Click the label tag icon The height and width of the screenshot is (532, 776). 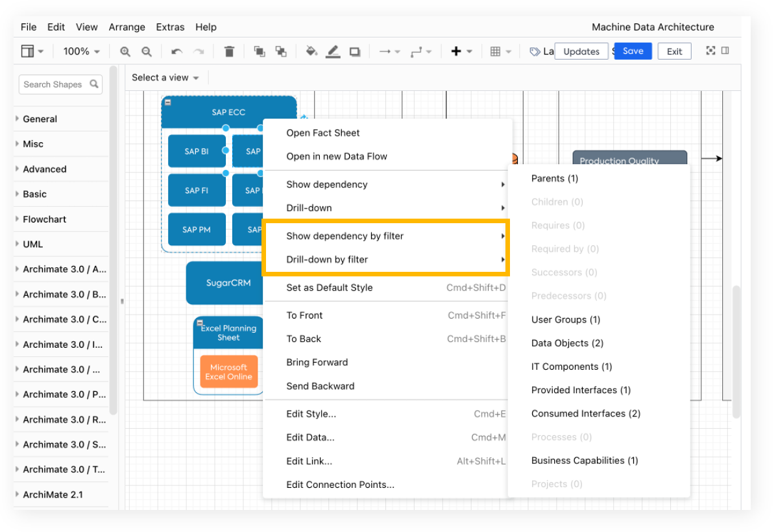click(535, 51)
